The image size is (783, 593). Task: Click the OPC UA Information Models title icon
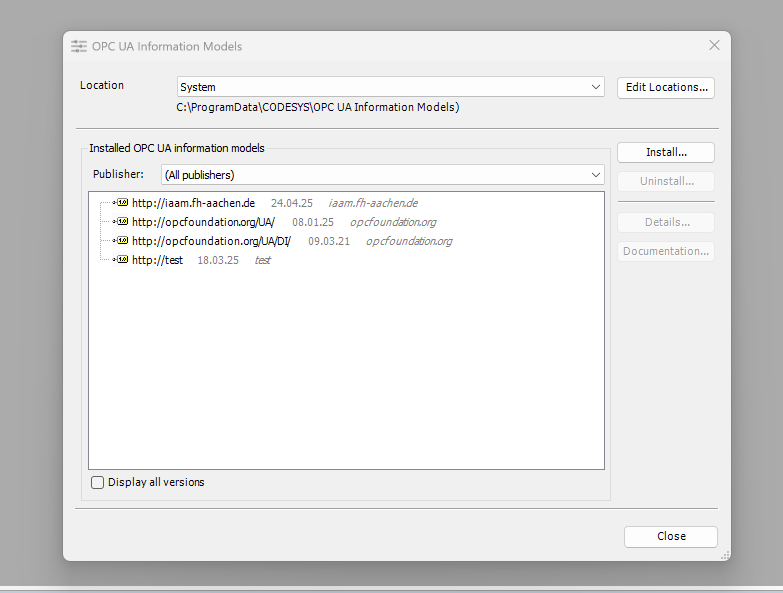click(79, 46)
